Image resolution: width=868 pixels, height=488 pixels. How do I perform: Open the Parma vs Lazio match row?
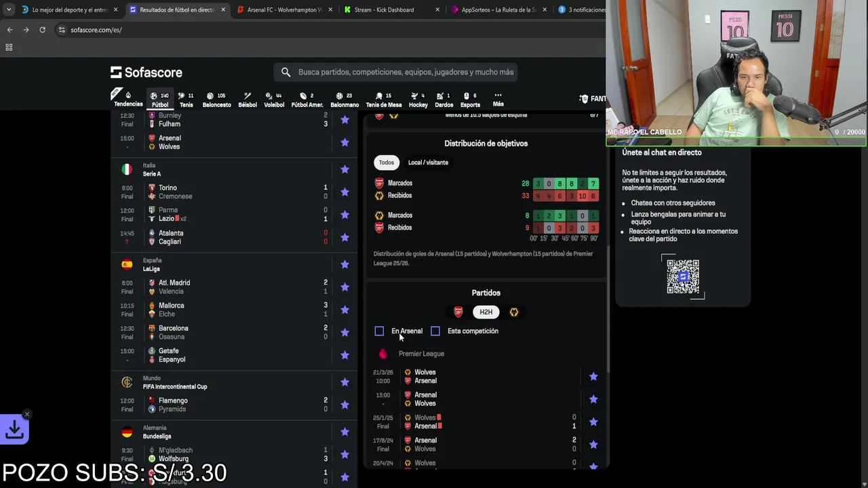tap(234, 215)
